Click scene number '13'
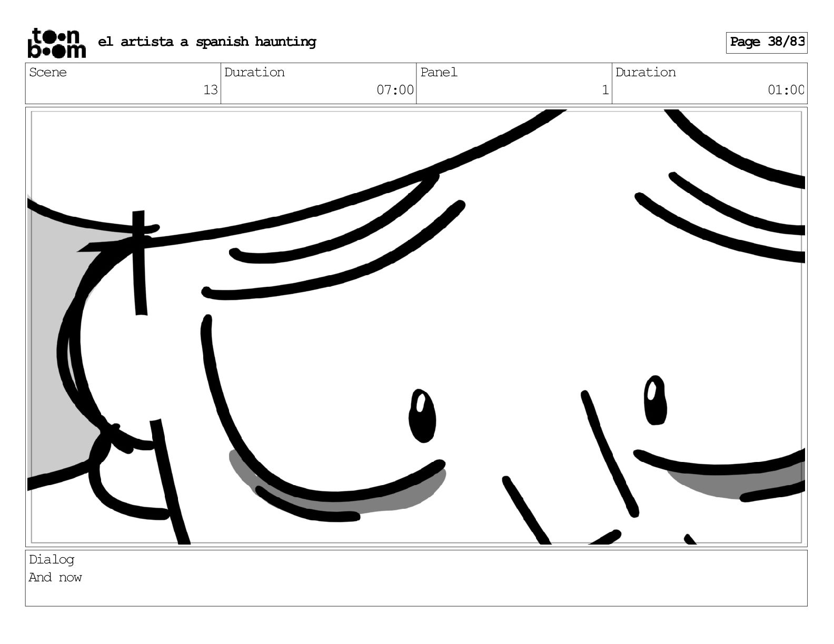The width and height of the screenshot is (834, 644). point(211,90)
